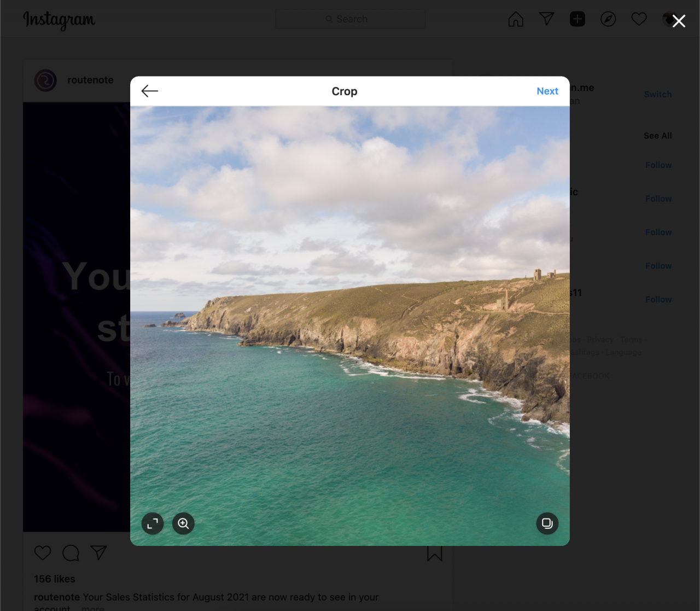This screenshot has height=611, width=700.
Task: Click the create new post plus icon
Action: [x=577, y=18]
